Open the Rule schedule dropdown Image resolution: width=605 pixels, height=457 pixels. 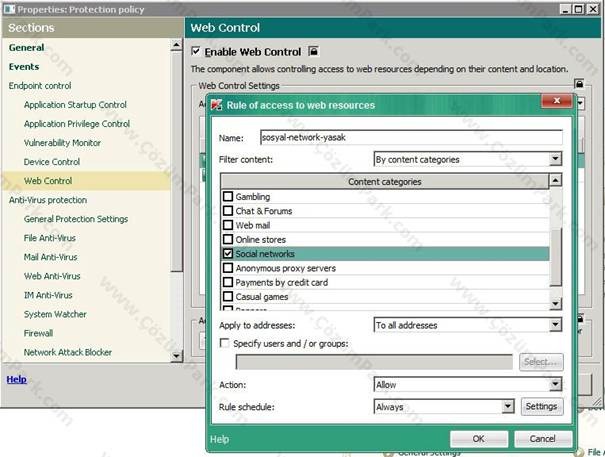click(x=508, y=406)
